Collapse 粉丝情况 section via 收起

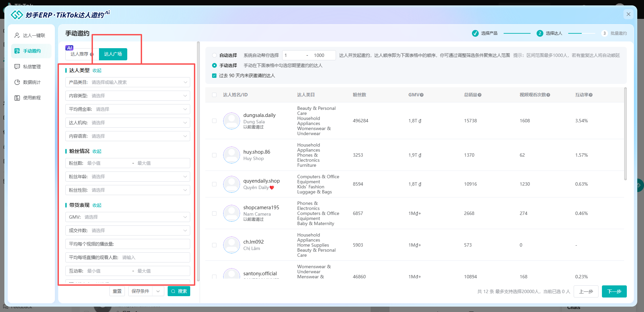click(x=97, y=151)
